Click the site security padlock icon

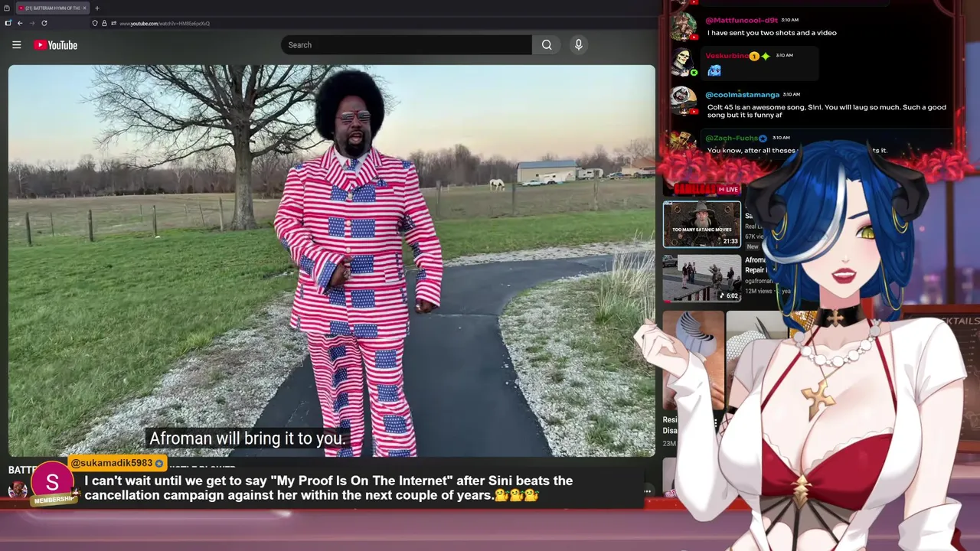click(x=104, y=23)
